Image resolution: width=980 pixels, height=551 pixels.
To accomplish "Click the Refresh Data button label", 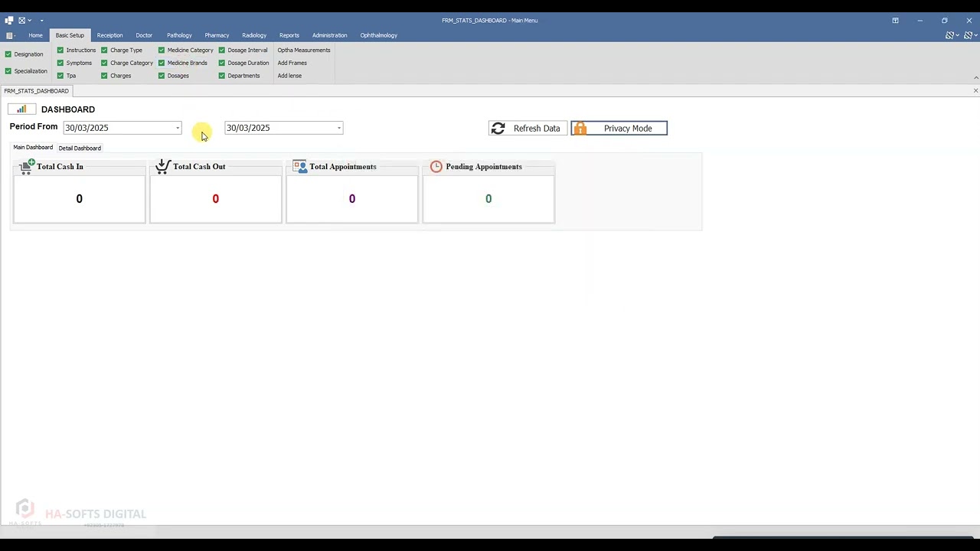I will tap(537, 129).
